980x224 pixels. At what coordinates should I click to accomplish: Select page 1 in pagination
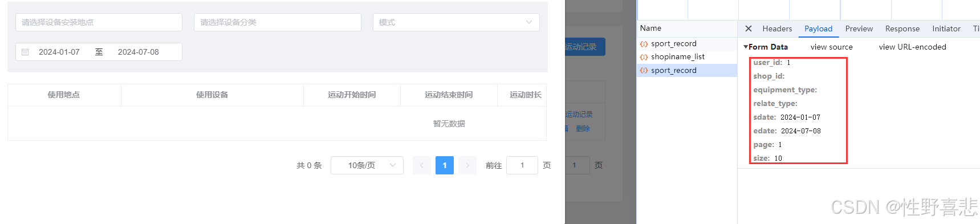tap(445, 165)
